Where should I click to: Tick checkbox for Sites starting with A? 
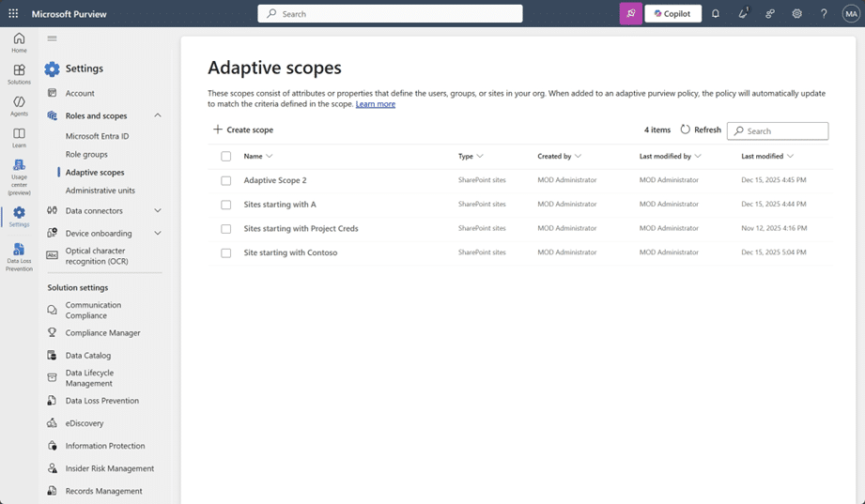click(x=225, y=205)
